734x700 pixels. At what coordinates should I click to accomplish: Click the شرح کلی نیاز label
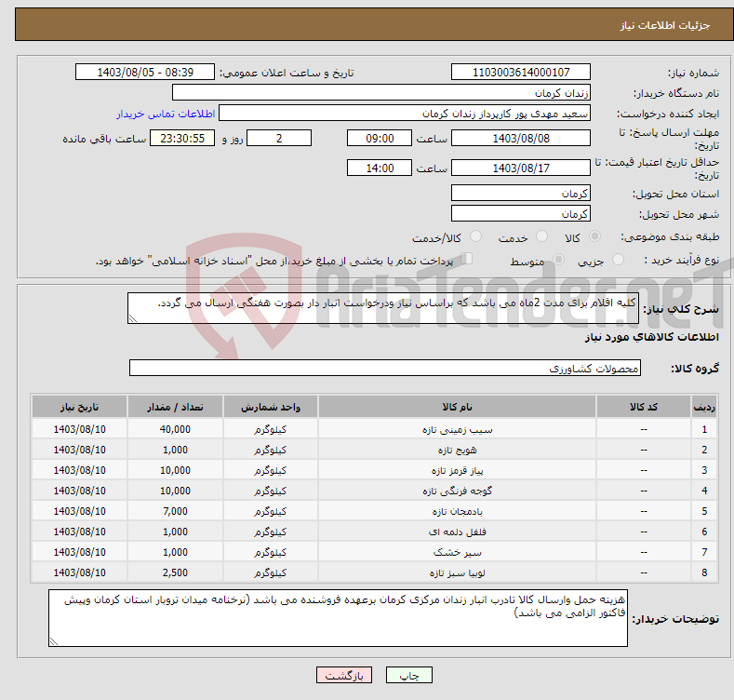point(681,309)
